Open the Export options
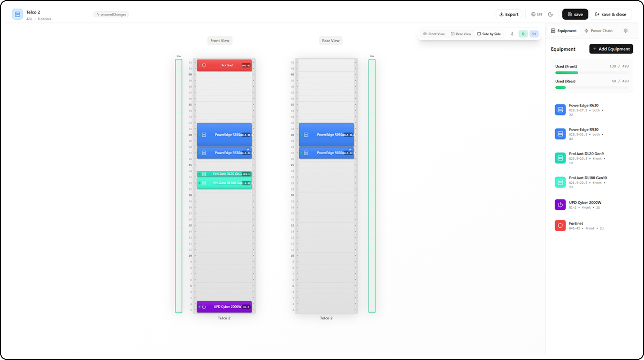The image size is (644, 360). 508,14
